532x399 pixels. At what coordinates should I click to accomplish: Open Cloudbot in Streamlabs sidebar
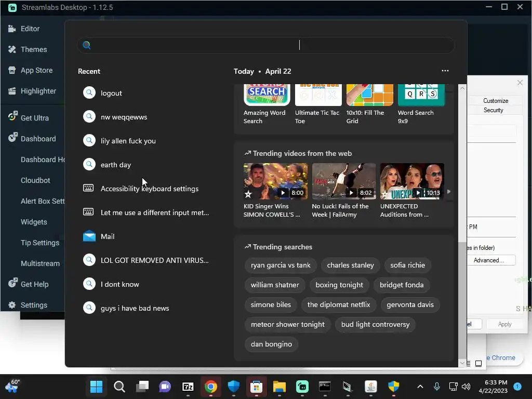35,180
